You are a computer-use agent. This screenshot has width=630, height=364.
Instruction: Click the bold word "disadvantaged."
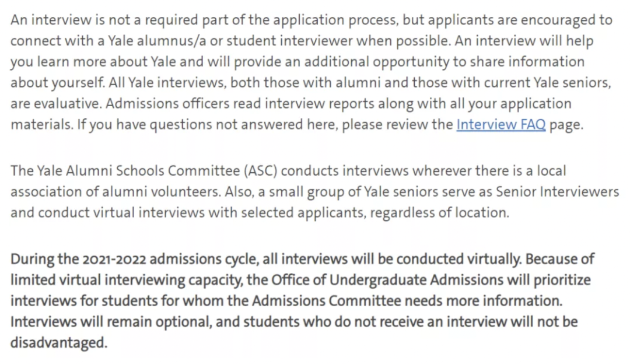tap(59, 342)
